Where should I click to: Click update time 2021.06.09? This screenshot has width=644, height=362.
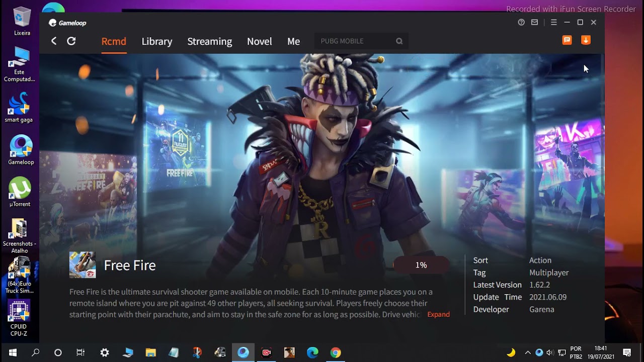(548, 297)
